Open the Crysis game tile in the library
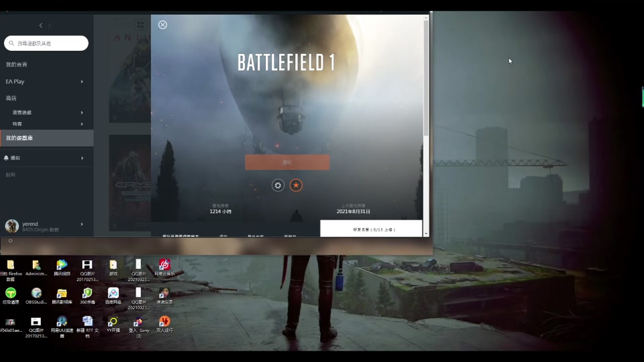This screenshot has height=362, width=644. pos(129,183)
